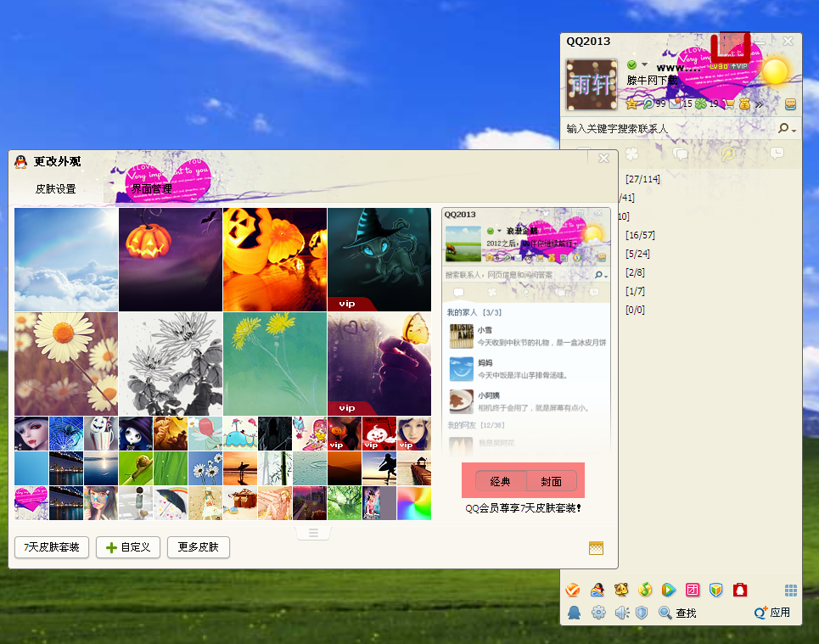Pick the solid blue color skin
Screen dimensions: 819x644
tap(31, 468)
